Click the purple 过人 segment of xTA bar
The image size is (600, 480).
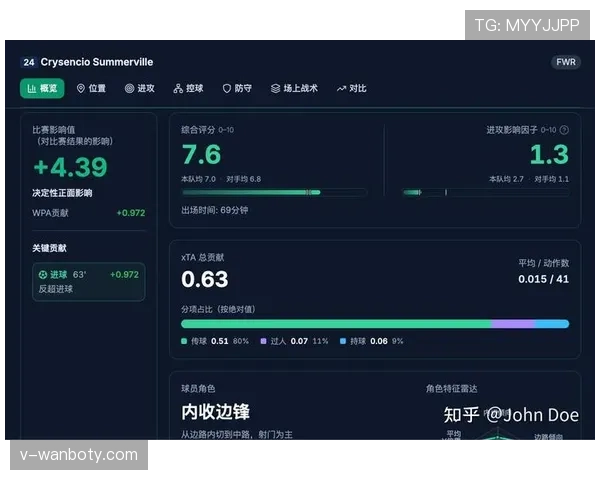pos(513,324)
